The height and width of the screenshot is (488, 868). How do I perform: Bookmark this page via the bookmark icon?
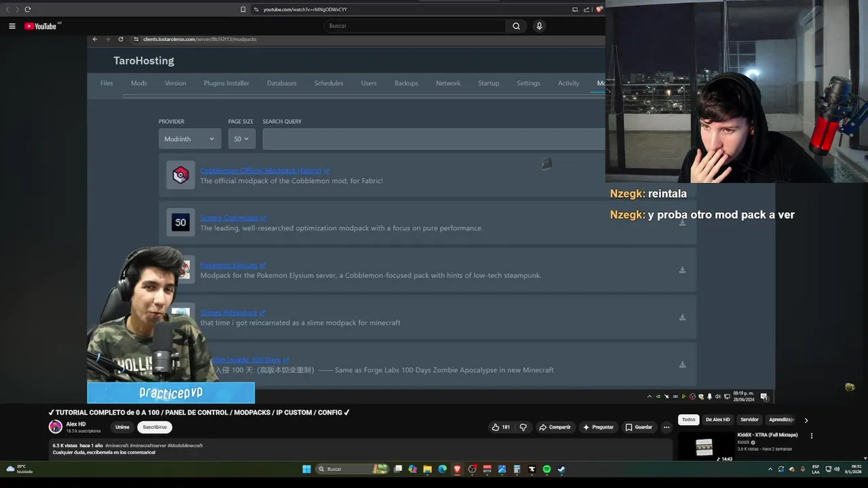click(243, 9)
